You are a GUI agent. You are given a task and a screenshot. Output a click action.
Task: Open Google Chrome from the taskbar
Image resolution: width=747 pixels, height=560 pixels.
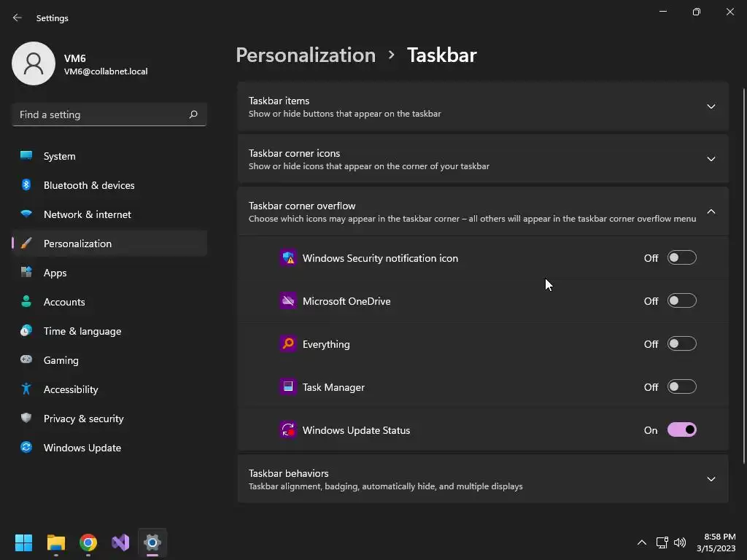click(88, 542)
